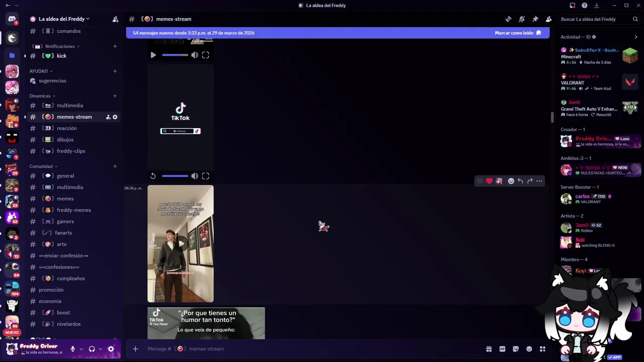Click the green download update icon
644x362 pixels.
point(596,6)
